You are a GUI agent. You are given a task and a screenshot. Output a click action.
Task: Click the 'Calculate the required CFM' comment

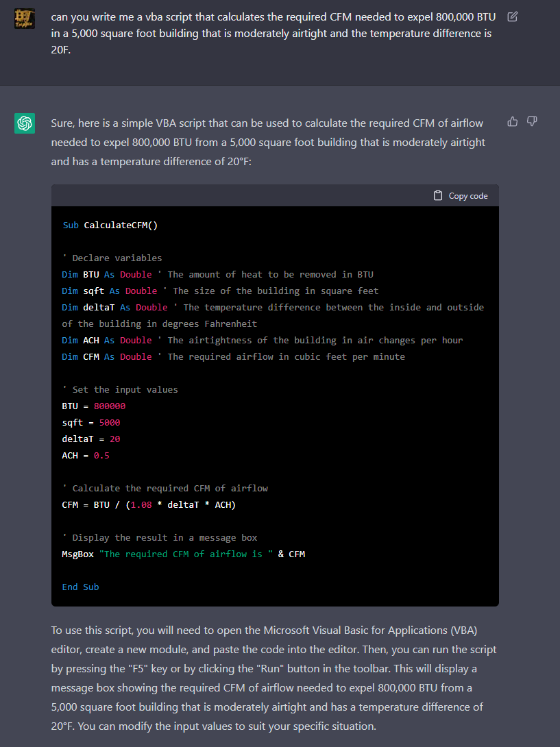(x=165, y=489)
